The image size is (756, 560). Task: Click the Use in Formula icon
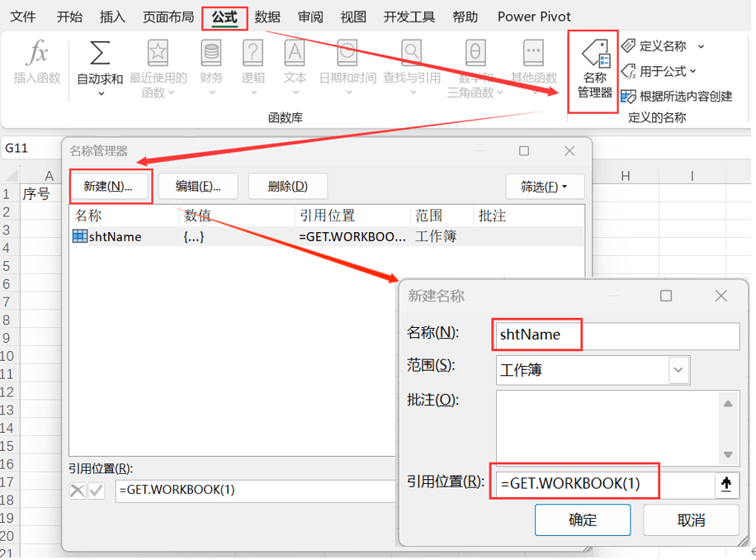click(628, 71)
